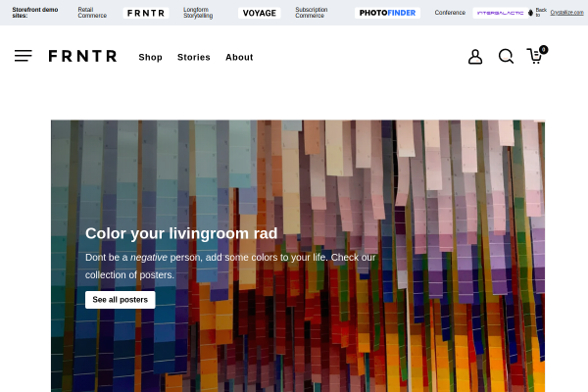This screenshot has width=588, height=392.
Task: Go to About page
Action: pyautogui.click(x=239, y=58)
